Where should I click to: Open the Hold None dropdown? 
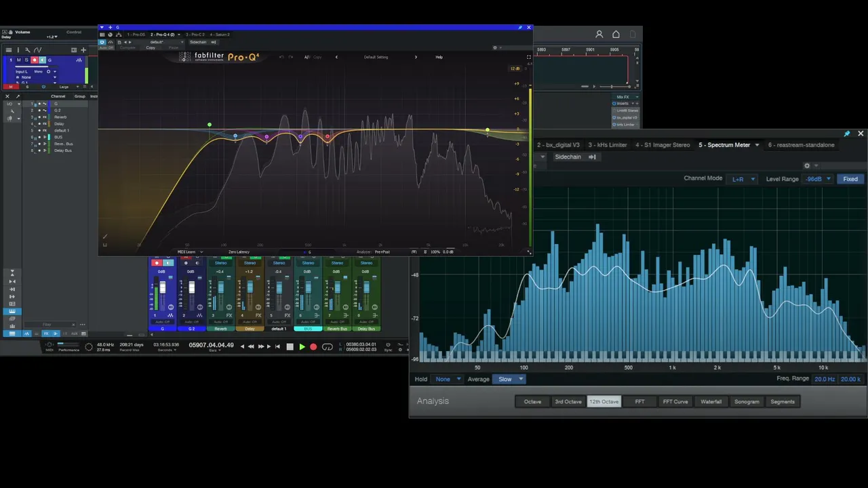pos(448,379)
